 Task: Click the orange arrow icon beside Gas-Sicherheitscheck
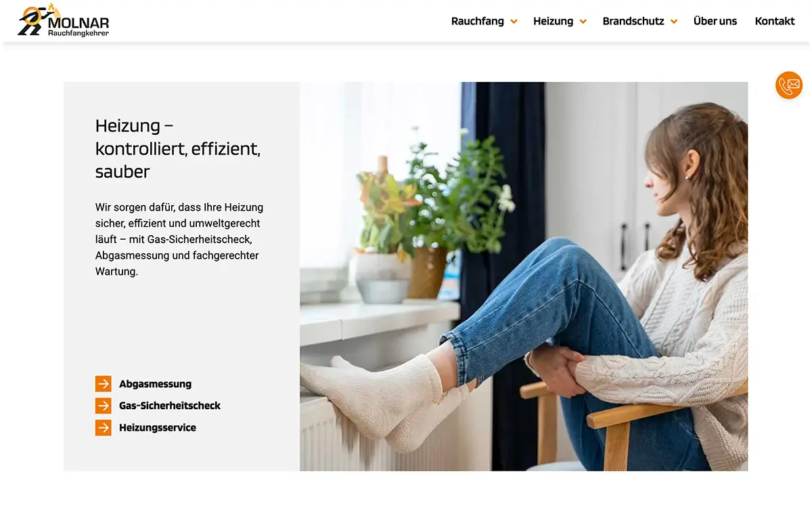pos(103,406)
